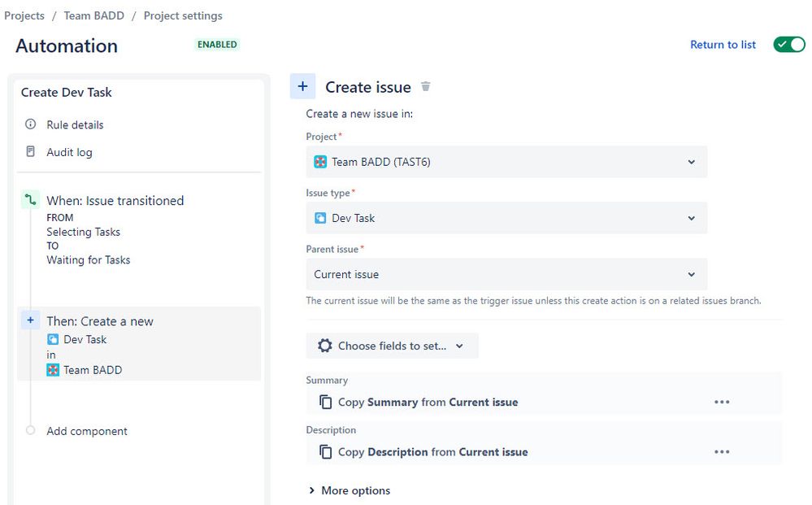Image resolution: width=812 pixels, height=505 pixels.
Task: Go to Project settings breadcrumb
Action: tap(183, 15)
